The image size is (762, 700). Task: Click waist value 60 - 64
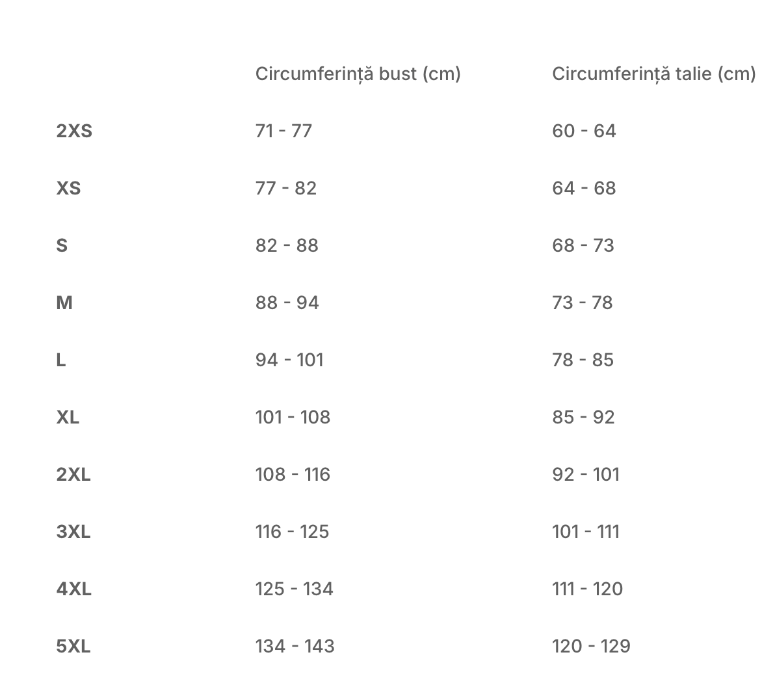point(584,131)
